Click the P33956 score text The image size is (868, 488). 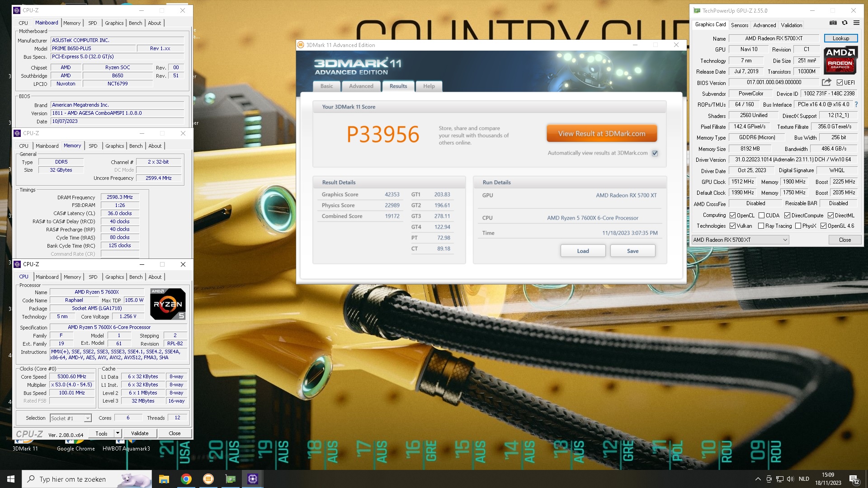[383, 135]
